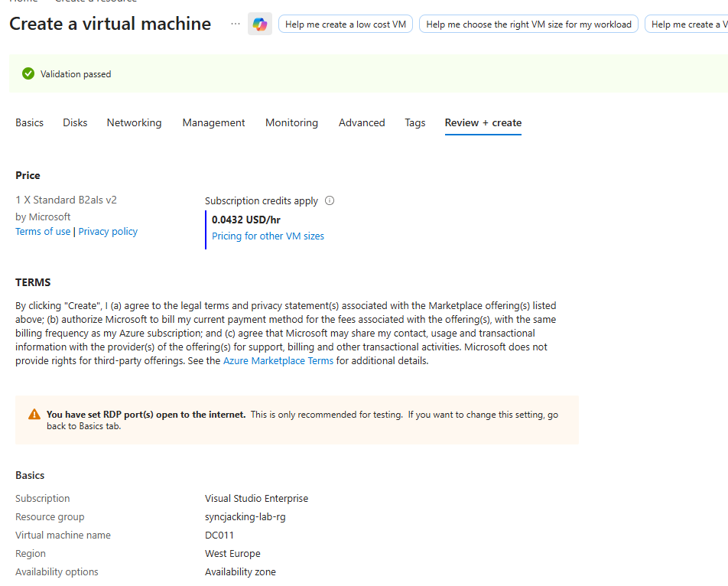The image size is (728, 586).
Task: Click the green validation passed checkmark
Action: pos(28,74)
